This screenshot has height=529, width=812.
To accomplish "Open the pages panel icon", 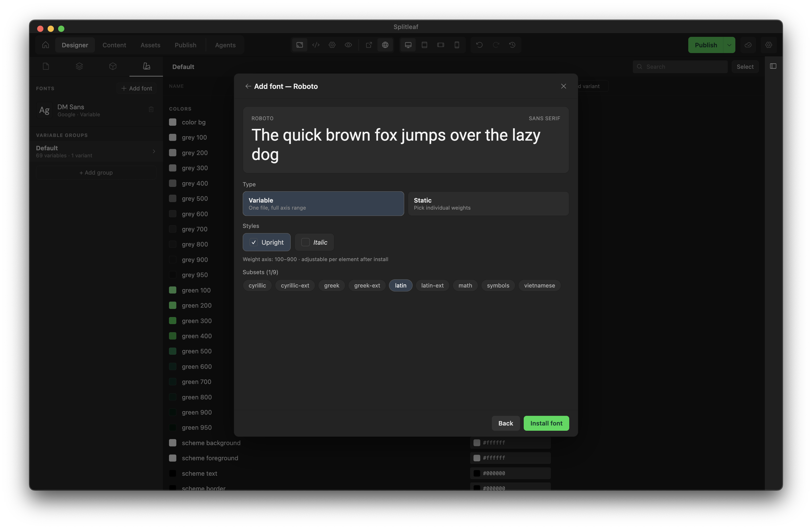I will [x=46, y=66].
